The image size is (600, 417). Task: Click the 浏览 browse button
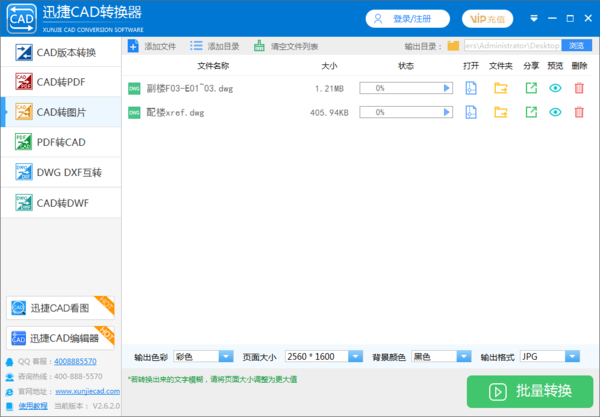(576, 46)
